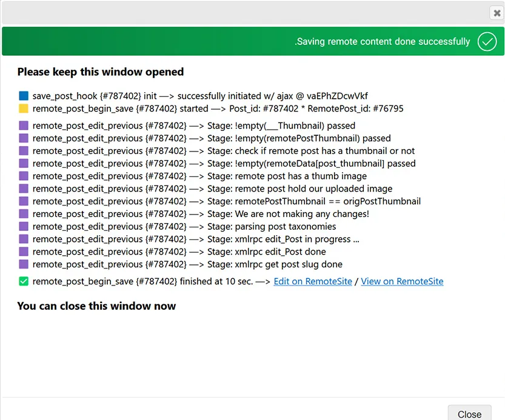Click purple square beside remote post hold our uploaded image

(x=24, y=188)
